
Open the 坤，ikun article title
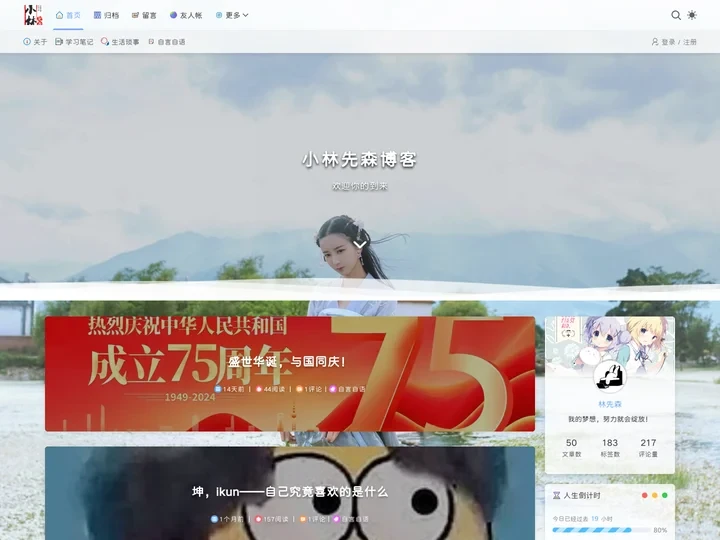[x=290, y=492]
